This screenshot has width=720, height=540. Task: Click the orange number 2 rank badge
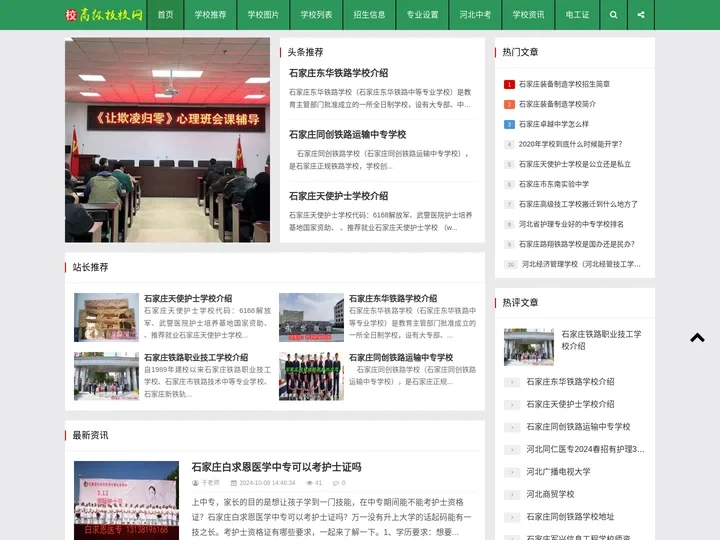pyautogui.click(x=509, y=104)
